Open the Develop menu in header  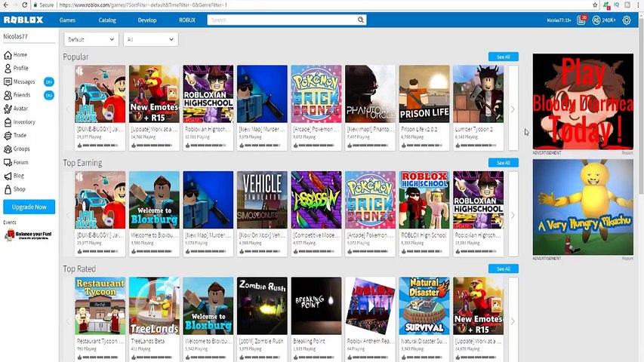pos(147,20)
